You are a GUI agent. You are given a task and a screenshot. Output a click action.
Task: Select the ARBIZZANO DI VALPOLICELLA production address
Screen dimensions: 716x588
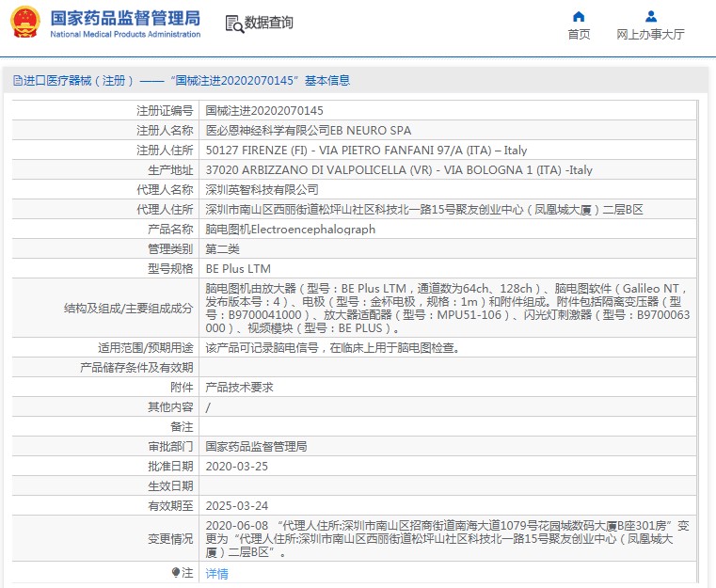click(399, 170)
